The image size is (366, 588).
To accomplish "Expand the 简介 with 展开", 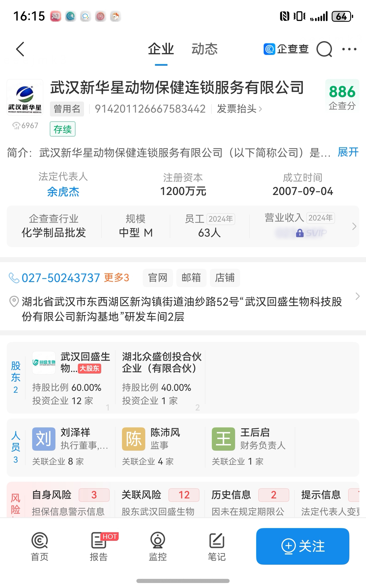I will [x=348, y=152].
